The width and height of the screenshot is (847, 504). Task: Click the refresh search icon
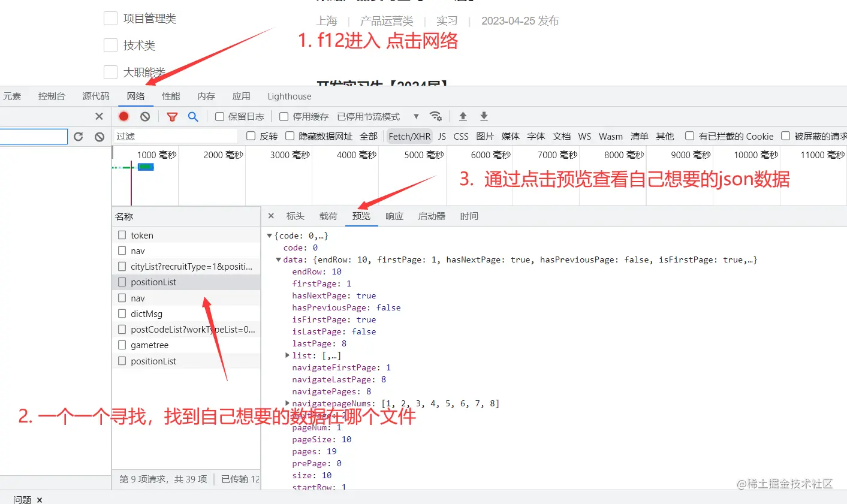pyautogui.click(x=79, y=137)
